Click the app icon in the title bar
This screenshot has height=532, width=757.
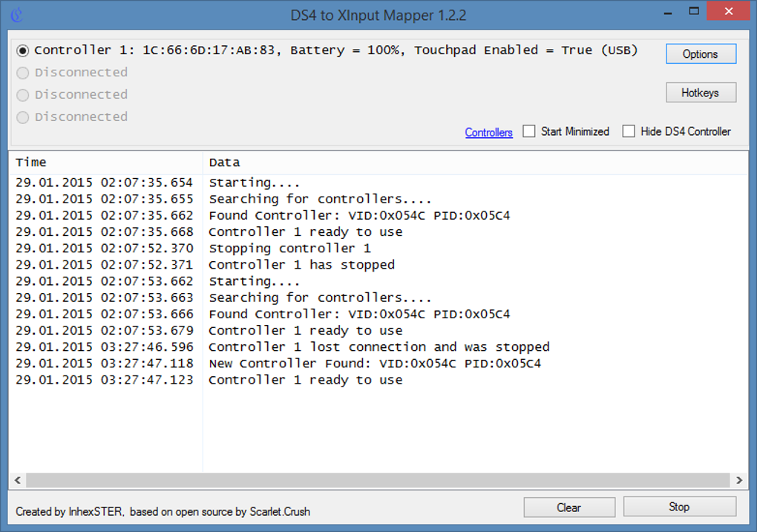[16, 14]
